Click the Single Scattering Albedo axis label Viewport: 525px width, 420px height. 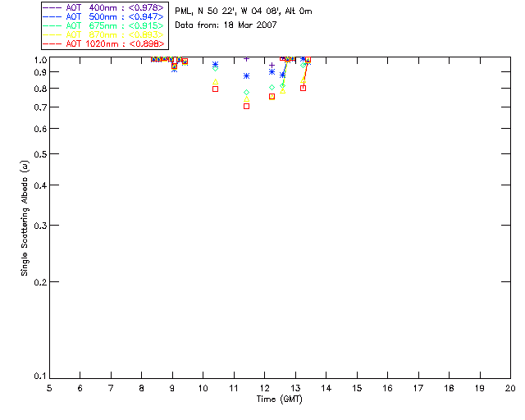[25, 218]
